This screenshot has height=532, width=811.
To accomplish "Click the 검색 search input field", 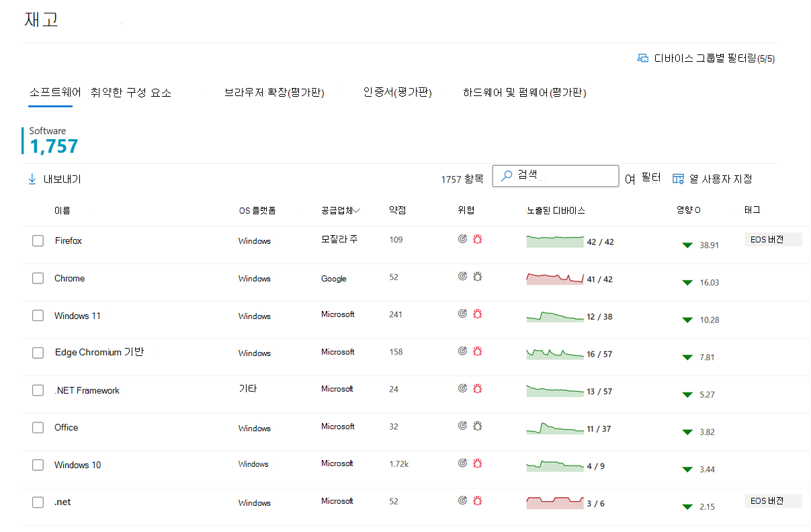I will (556, 176).
